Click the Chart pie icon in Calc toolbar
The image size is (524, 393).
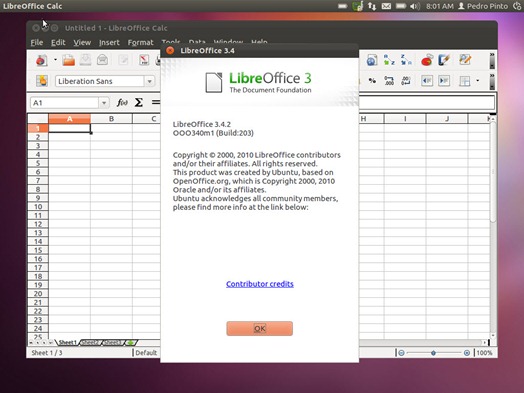coord(427,60)
